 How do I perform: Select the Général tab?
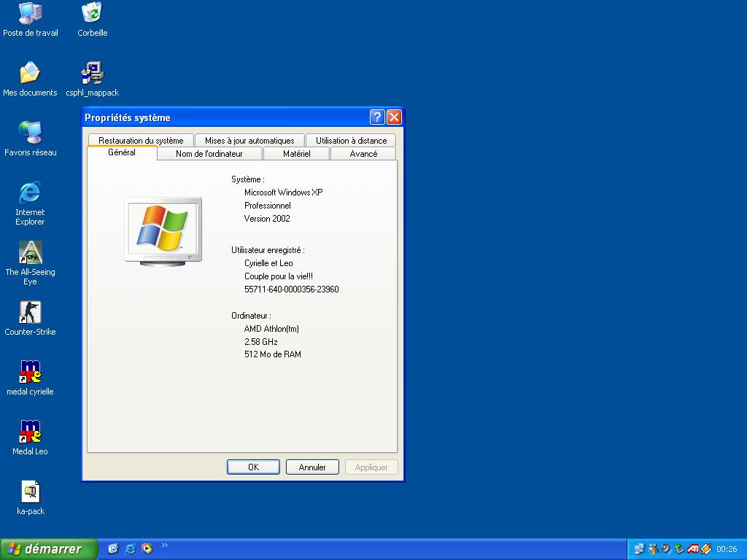(x=122, y=152)
